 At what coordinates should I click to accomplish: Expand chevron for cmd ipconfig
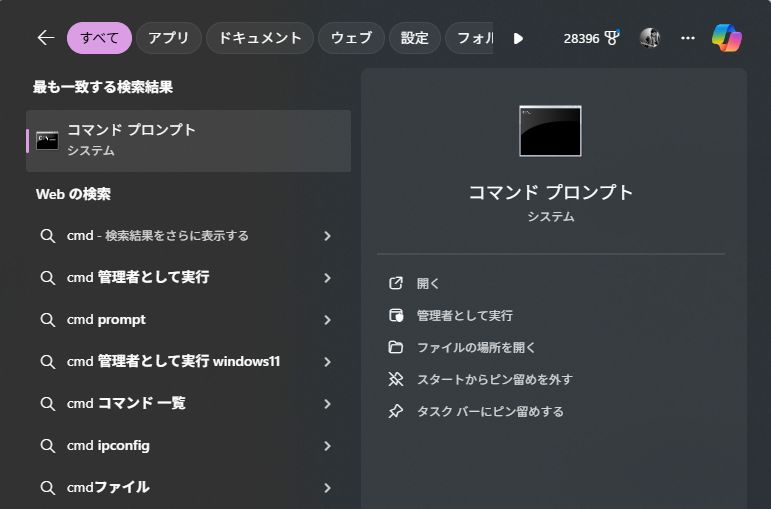coord(327,446)
